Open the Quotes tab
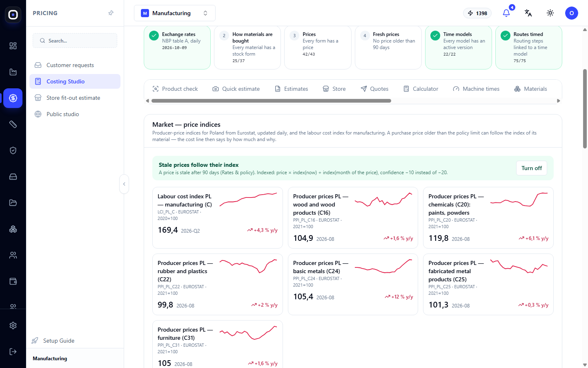588x368 pixels. [375, 89]
